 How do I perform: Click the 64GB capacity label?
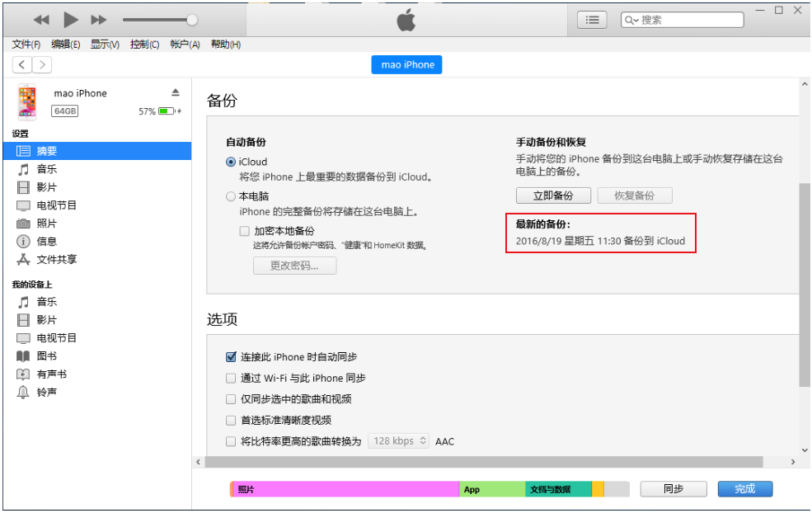65,111
